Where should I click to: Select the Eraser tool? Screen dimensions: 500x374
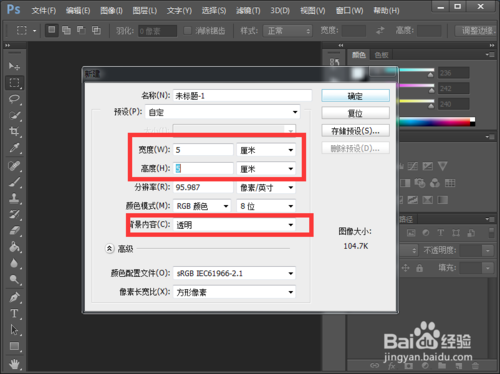pyautogui.click(x=14, y=230)
